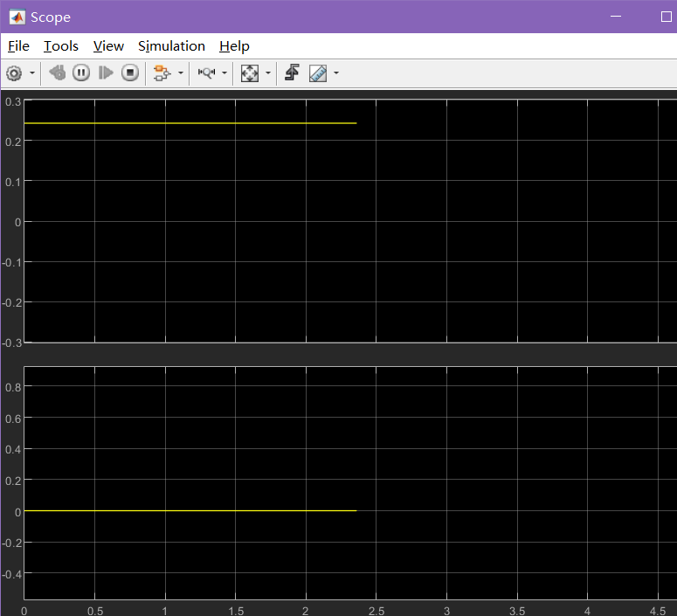The width and height of the screenshot is (677, 616).
Task: Click the 0.3 label on the top plot axis
Action: (13, 102)
